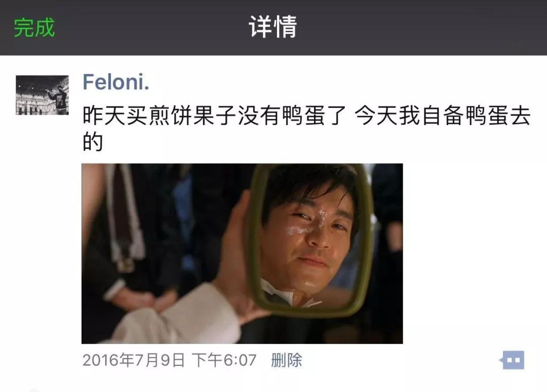Click the date 2016年7月9日
Image resolution: width=547 pixels, height=392 pixels.
click(134, 360)
